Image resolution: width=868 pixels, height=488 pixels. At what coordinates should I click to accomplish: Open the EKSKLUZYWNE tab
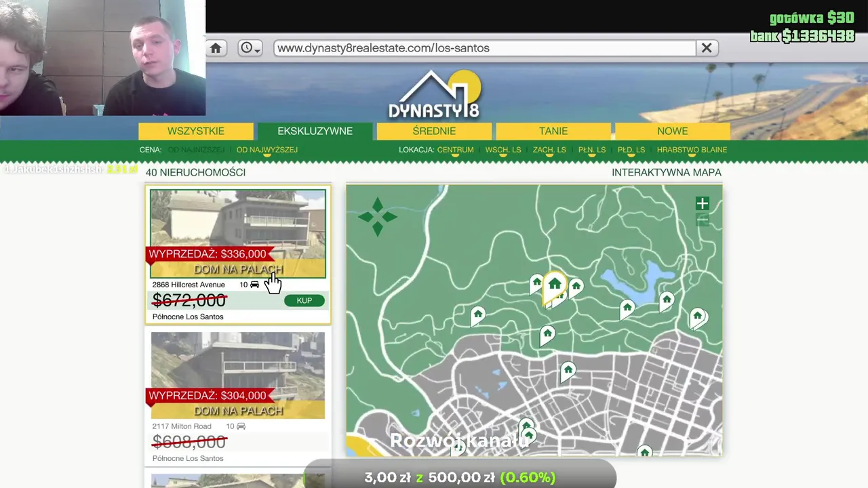pyautogui.click(x=315, y=131)
